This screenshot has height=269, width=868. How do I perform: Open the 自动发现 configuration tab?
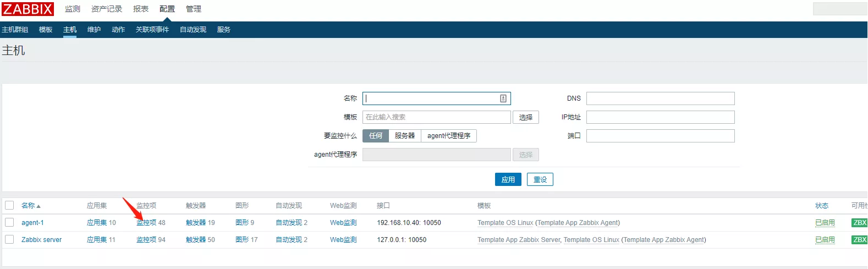(x=193, y=30)
